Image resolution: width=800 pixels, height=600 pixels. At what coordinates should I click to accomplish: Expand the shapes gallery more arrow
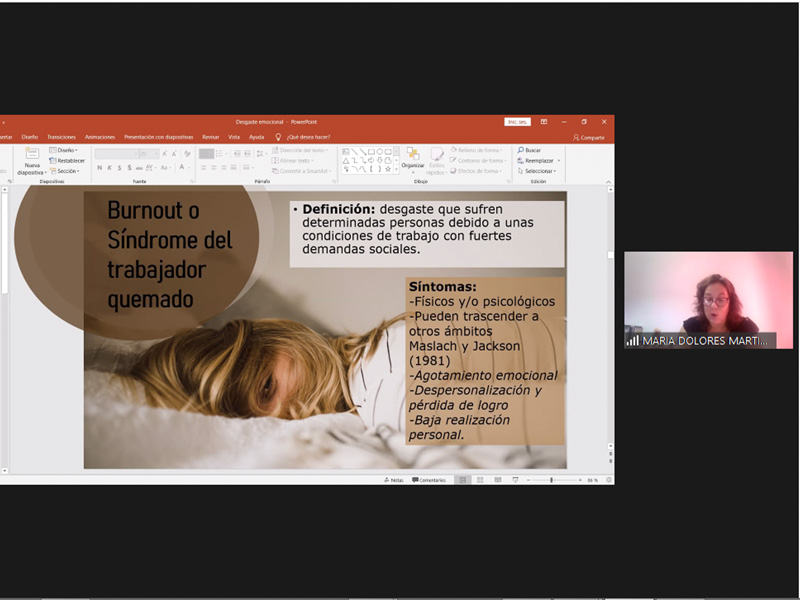pos(396,169)
